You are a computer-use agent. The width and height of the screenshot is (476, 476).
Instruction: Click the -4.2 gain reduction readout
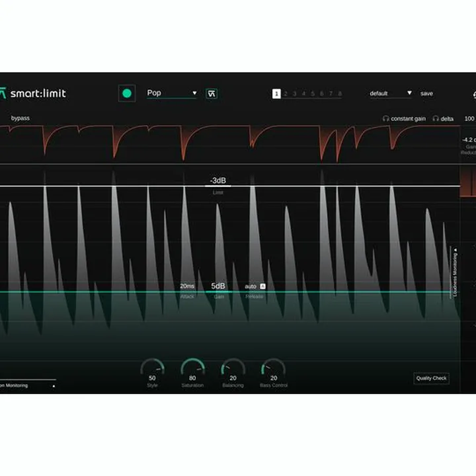point(469,140)
